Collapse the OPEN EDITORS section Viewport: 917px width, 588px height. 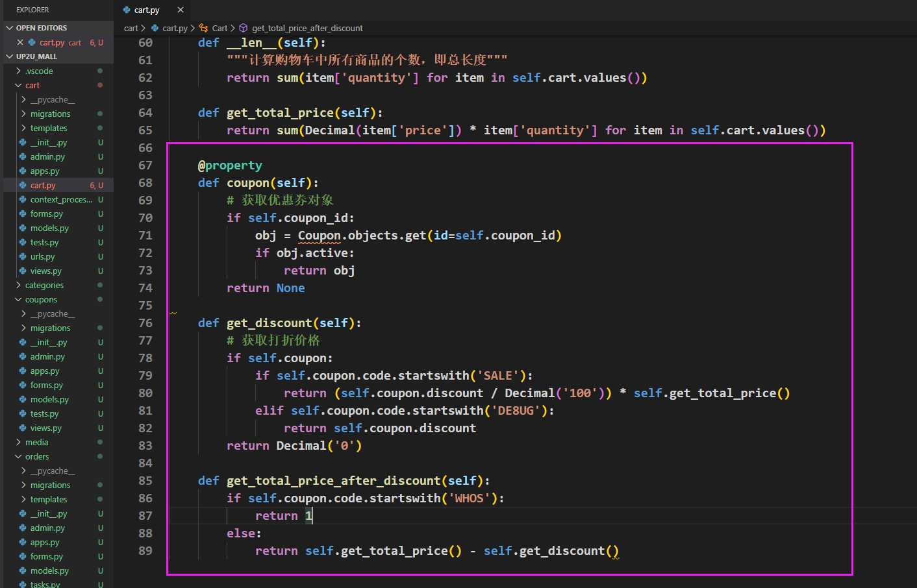point(10,28)
